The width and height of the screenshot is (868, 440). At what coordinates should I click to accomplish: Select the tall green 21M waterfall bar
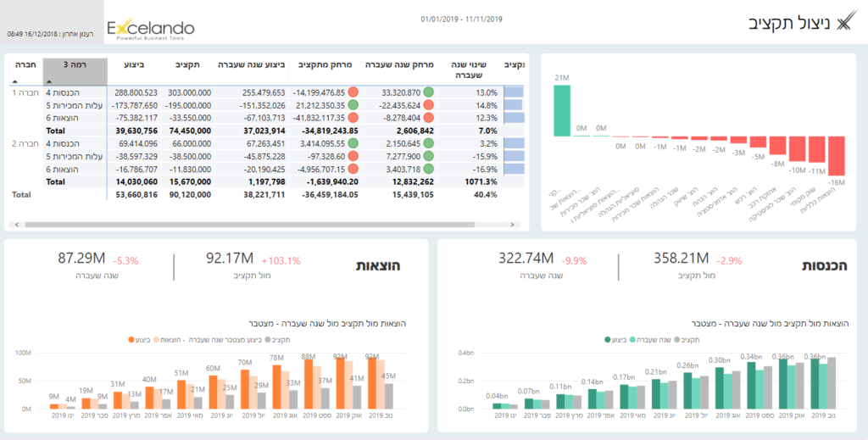tap(561, 110)
